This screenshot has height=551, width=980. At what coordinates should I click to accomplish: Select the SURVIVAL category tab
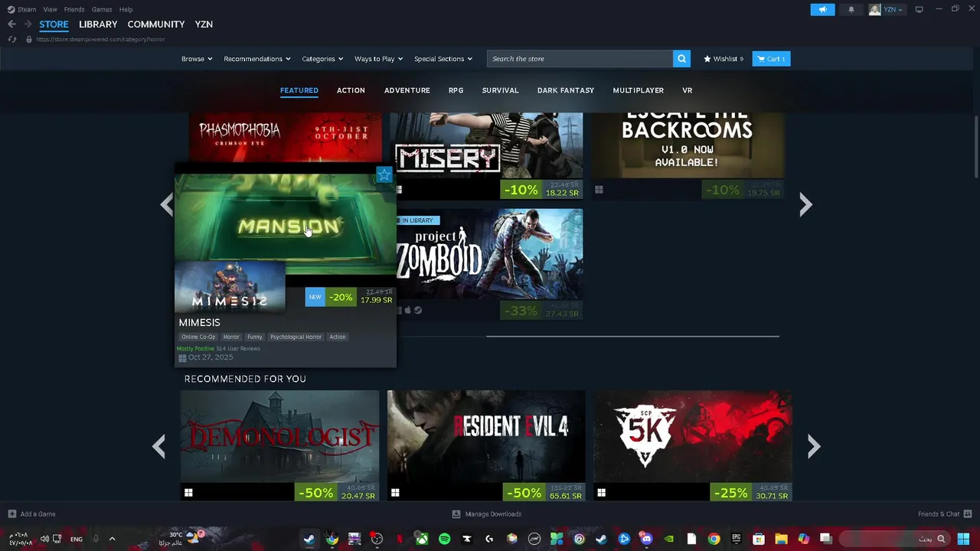pyautogui.click(x=501, y=90)
